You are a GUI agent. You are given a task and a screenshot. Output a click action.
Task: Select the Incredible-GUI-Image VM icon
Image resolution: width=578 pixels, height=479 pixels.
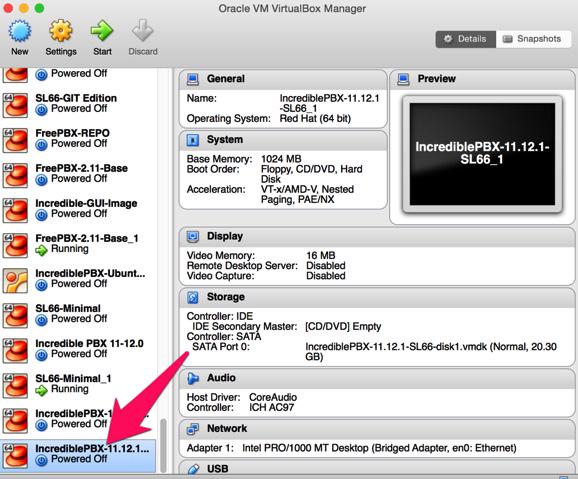pyautogui.click(x=15, y=210)
